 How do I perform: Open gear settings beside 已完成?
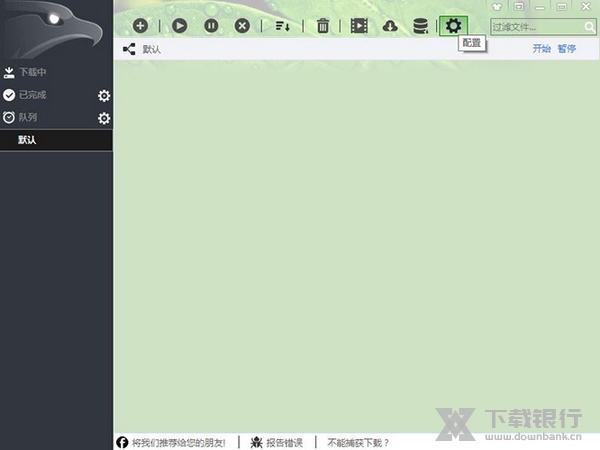[x=104, y=96]
